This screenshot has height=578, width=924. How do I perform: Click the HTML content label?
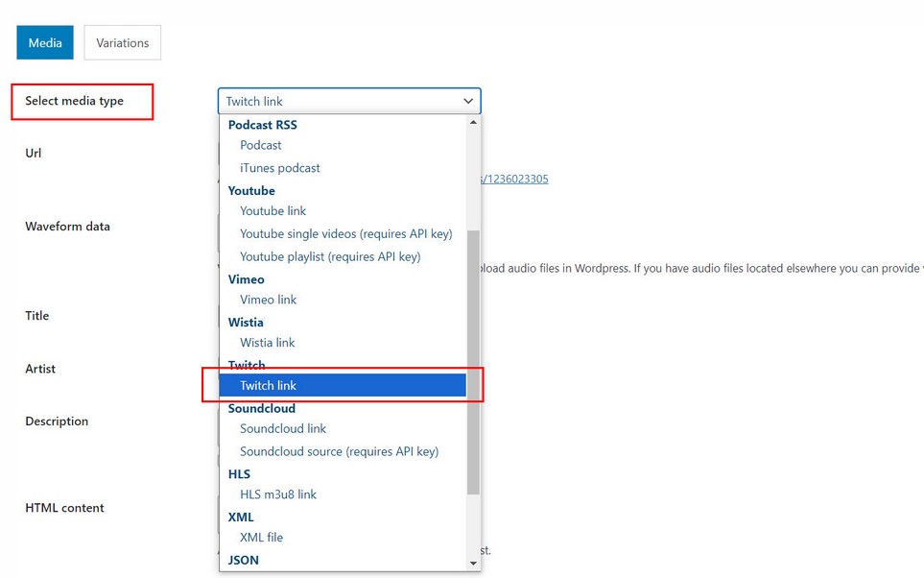(64, 508)
